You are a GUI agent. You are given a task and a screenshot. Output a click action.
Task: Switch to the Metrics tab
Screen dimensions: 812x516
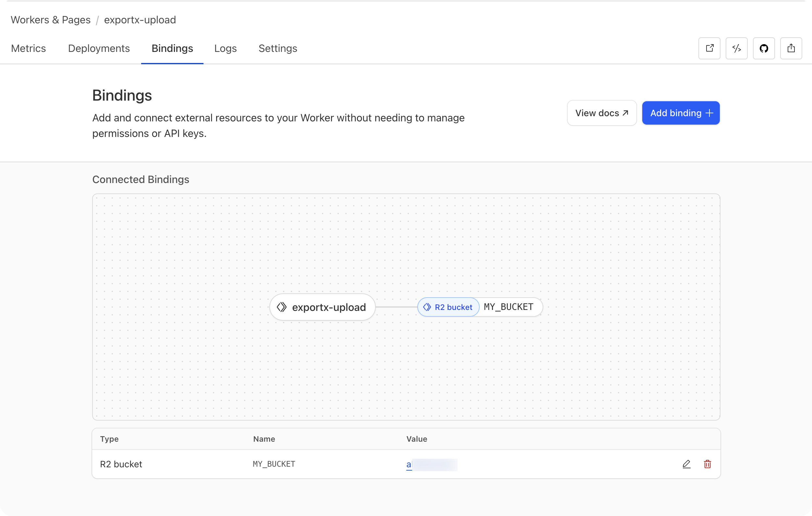click(28, 48)
